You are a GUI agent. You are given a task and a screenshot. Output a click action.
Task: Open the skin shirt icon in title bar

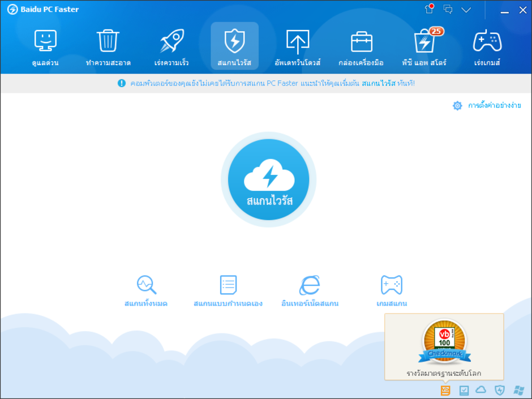coord(429,9)
